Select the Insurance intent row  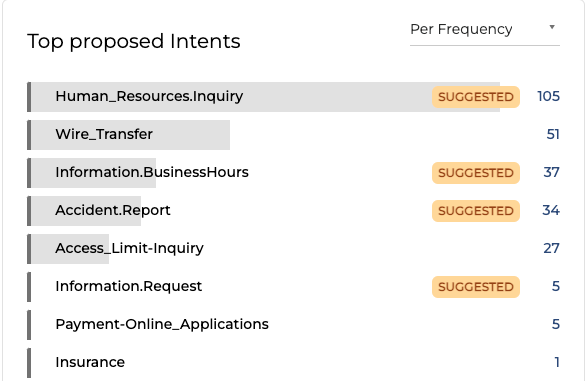[294, 363]
